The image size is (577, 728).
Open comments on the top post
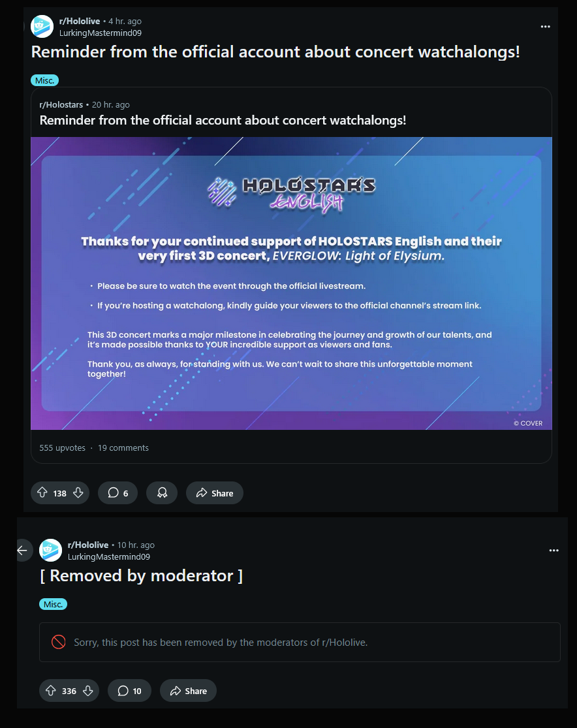[x=117, y=493]
